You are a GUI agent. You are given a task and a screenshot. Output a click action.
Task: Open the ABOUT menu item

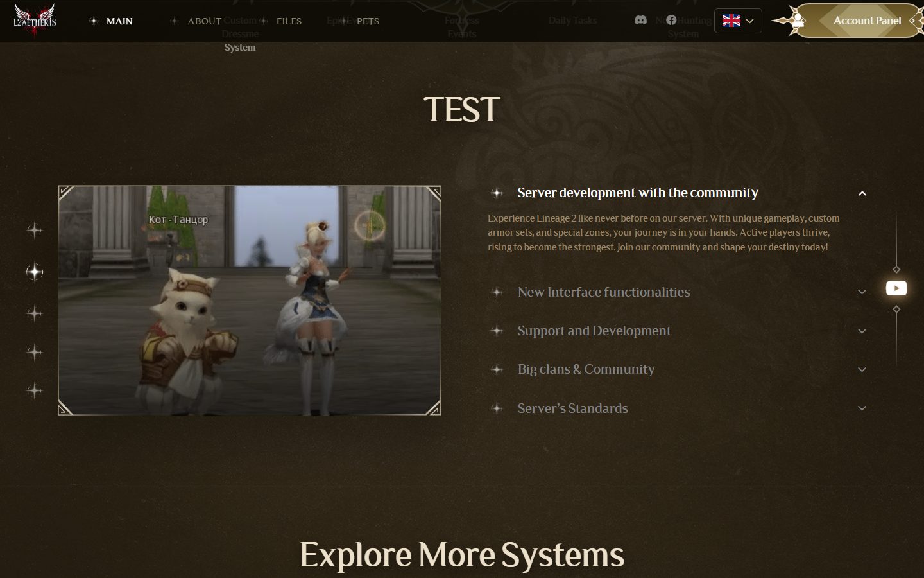coord(196,21)
